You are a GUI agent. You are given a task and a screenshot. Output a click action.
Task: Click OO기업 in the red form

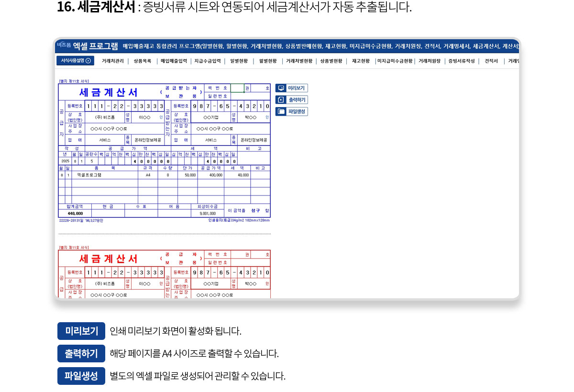(210, 283)
